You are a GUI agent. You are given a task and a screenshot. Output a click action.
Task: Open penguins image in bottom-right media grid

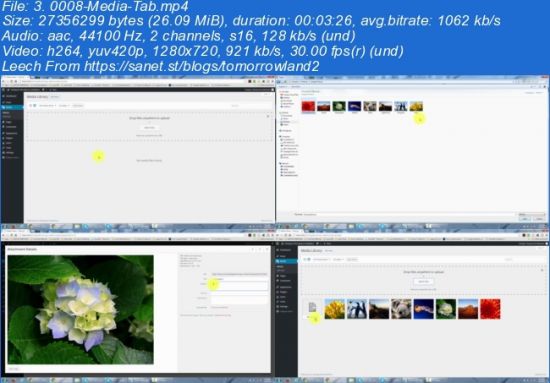click(357, 309)
